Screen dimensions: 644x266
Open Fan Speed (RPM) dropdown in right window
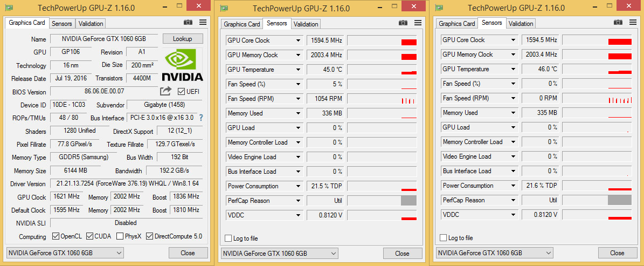pyautogui.click(x=514, y=98)
